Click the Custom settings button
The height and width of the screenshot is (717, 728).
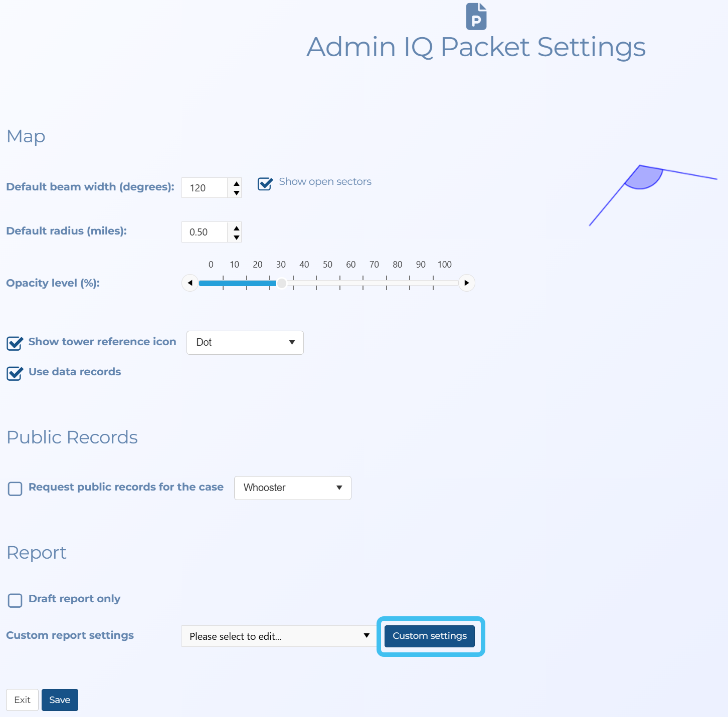coord(430,636)
